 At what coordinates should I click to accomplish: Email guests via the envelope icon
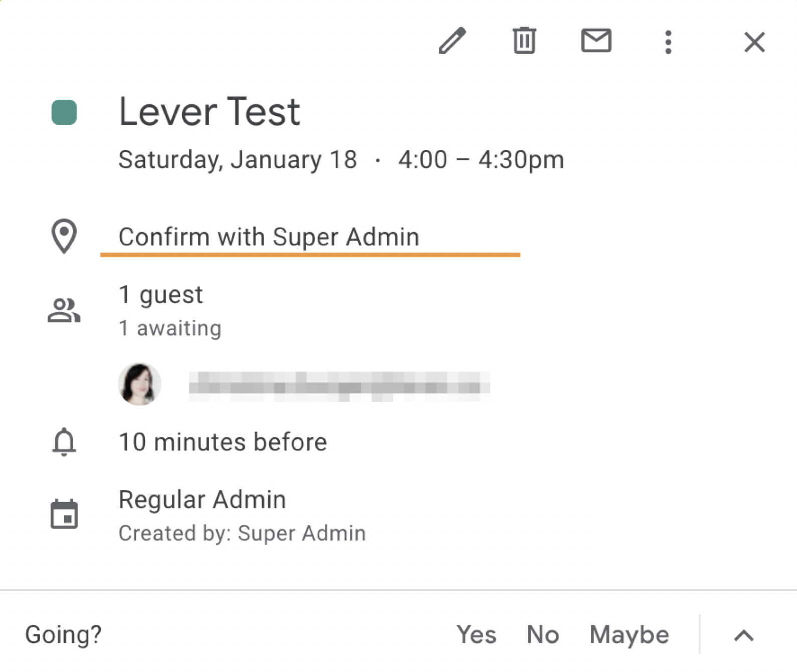[596, 42]
